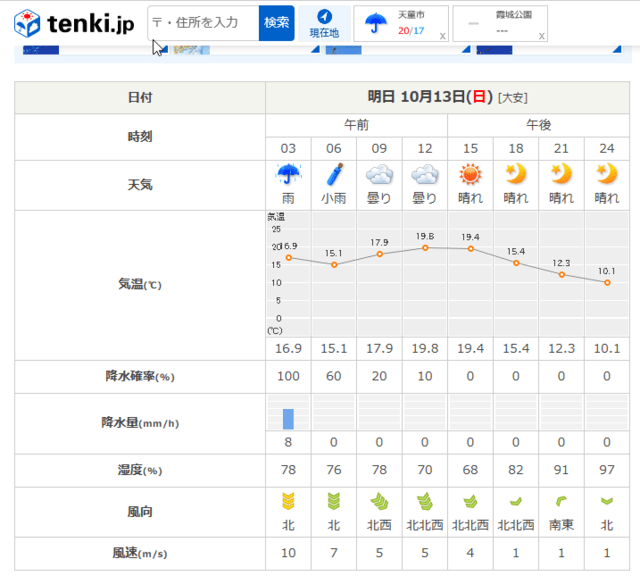Click the first map thumbnail in top strip
The image size is (640, 584).
coord(41,50)
